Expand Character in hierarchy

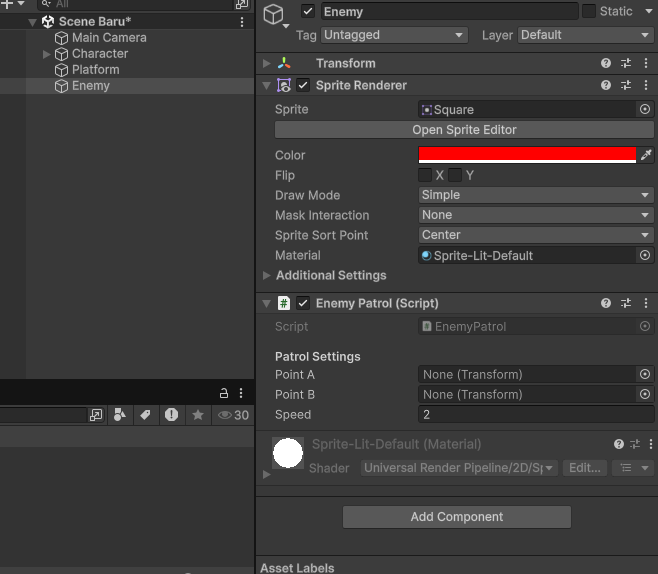[x=46, y=54]
